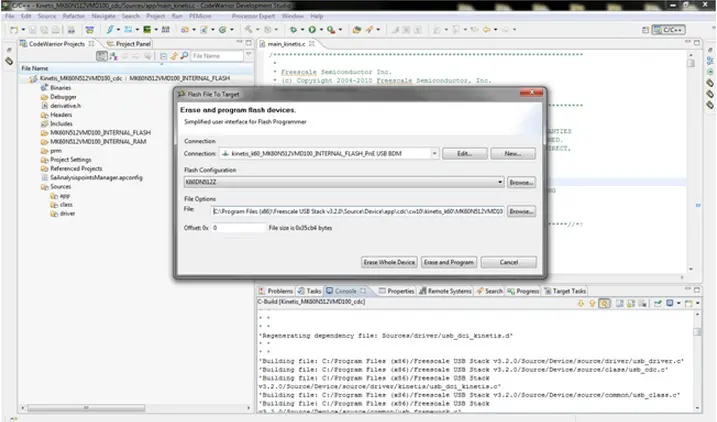Click the build hammer icon in toolbar
Image resolution: width=717 pixels, height=422 pixels.
[x=248, y=29]
